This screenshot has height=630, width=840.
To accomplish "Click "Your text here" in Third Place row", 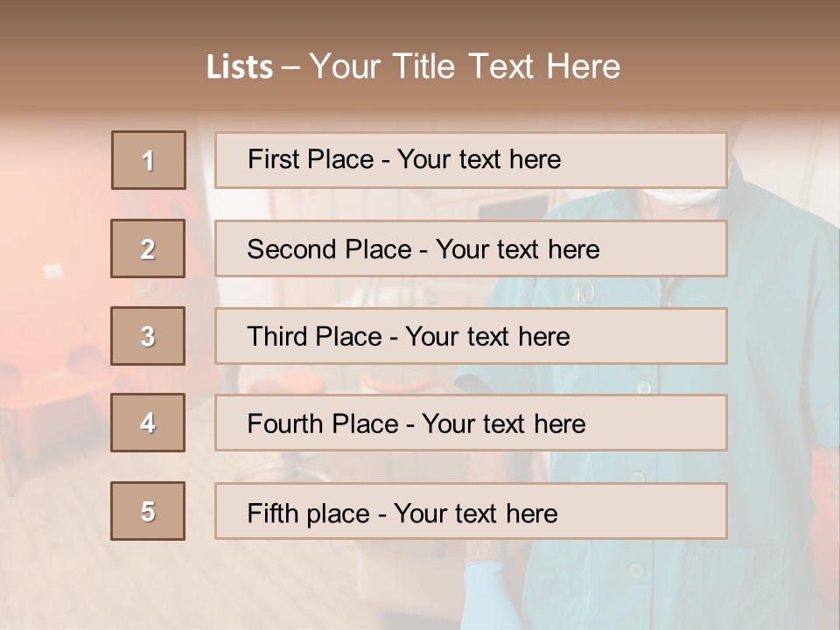I will pos(487,337).
